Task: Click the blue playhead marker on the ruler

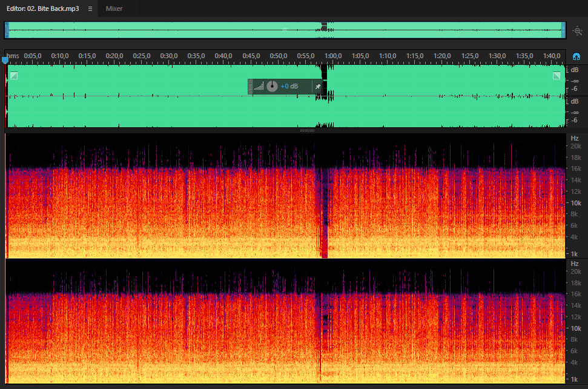Action: click(5, 60)
